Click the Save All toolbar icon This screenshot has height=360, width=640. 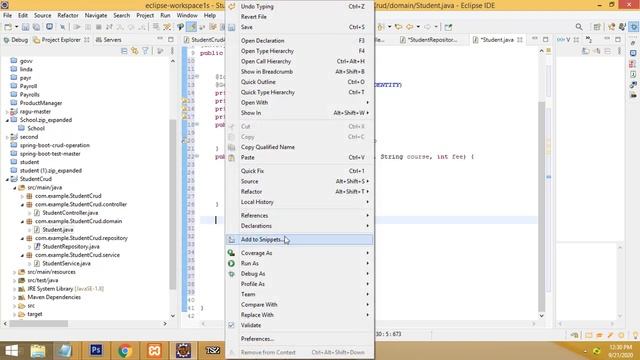(x=36, y=27)
